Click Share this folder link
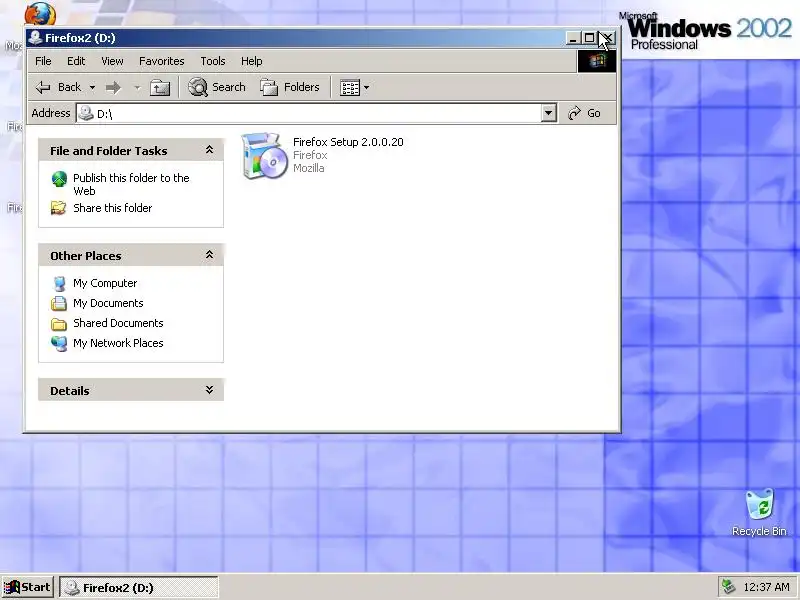Screen dimensions: 800x600 coord(112,208)
